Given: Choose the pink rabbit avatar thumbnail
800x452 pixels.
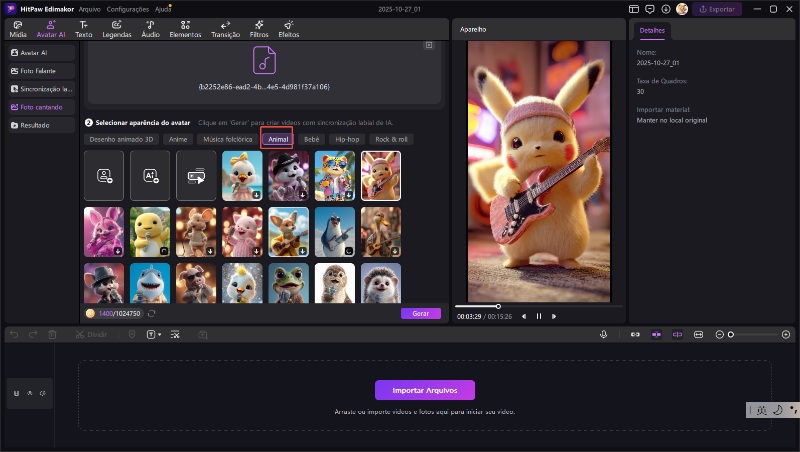Looking at the screenshot, I should point(104,232).
